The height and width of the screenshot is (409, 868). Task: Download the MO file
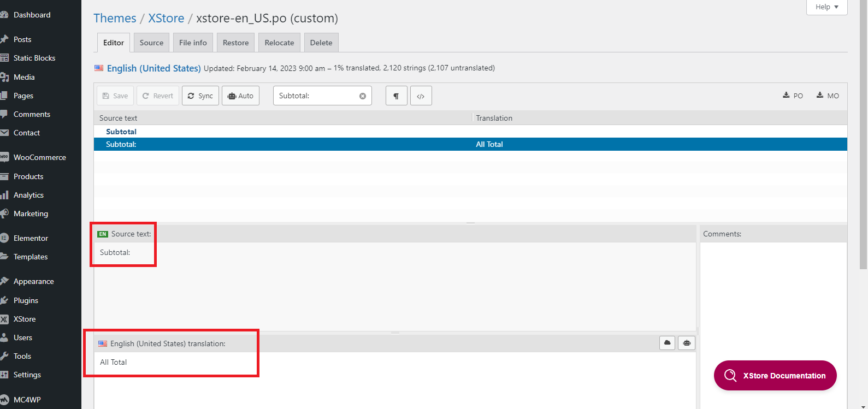pos(828,96)
